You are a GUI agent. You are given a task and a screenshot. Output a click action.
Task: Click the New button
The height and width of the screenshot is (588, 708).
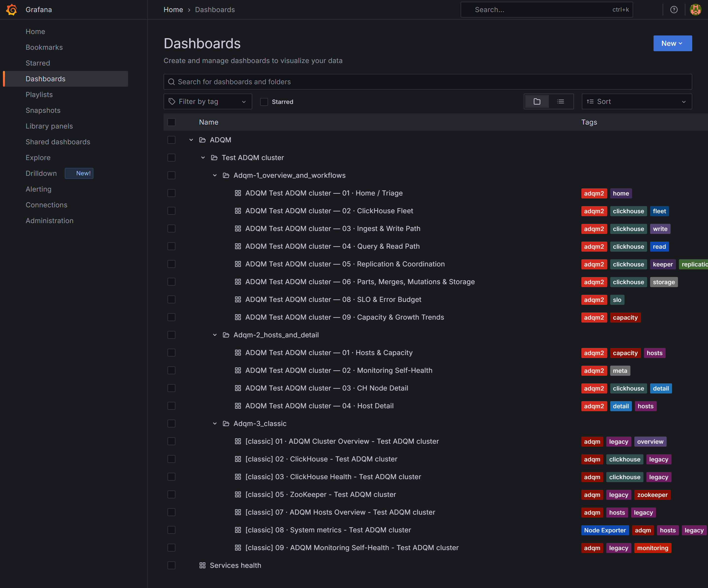[x=672, y=44]
